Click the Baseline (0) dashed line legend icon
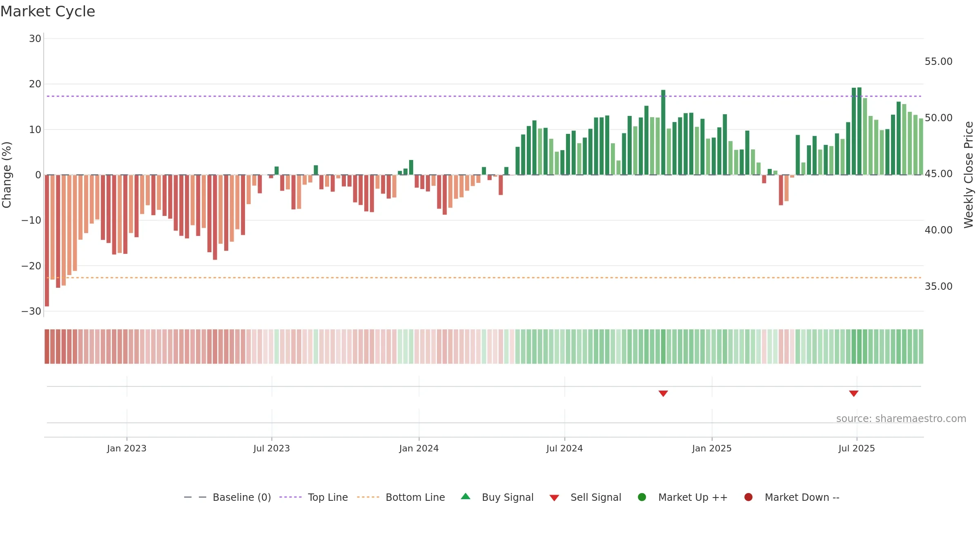Screen dimensions: 980x551 [x=195, y=497]
